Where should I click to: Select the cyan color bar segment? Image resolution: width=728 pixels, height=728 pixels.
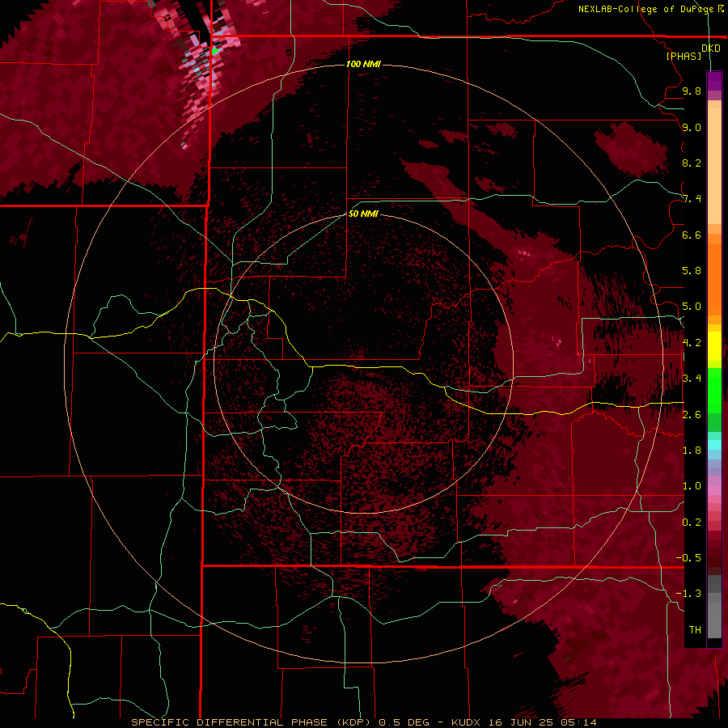coord(714,444)
